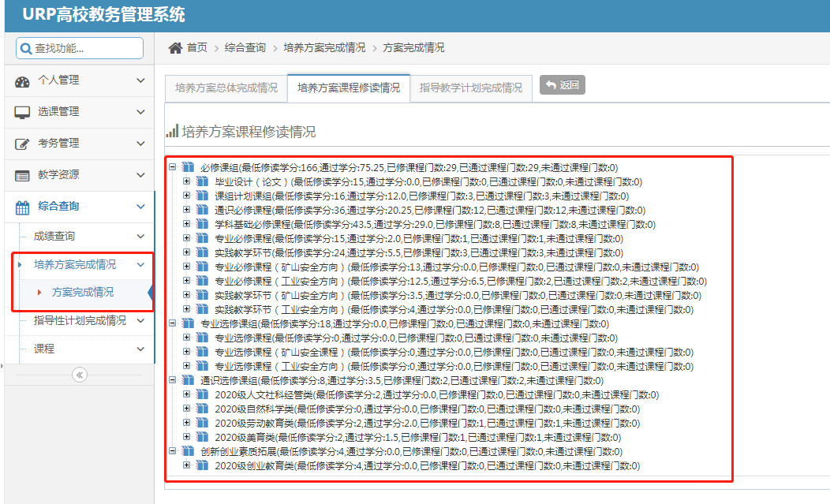Collapse the sidebar with double-arrow icon

click(x=79, y=375)
